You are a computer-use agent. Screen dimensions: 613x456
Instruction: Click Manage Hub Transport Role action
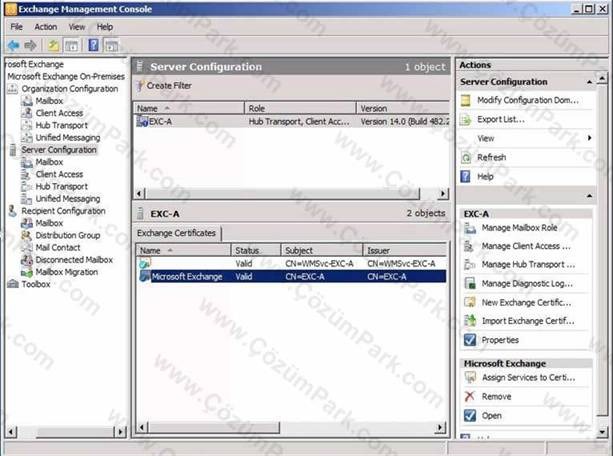528,265
